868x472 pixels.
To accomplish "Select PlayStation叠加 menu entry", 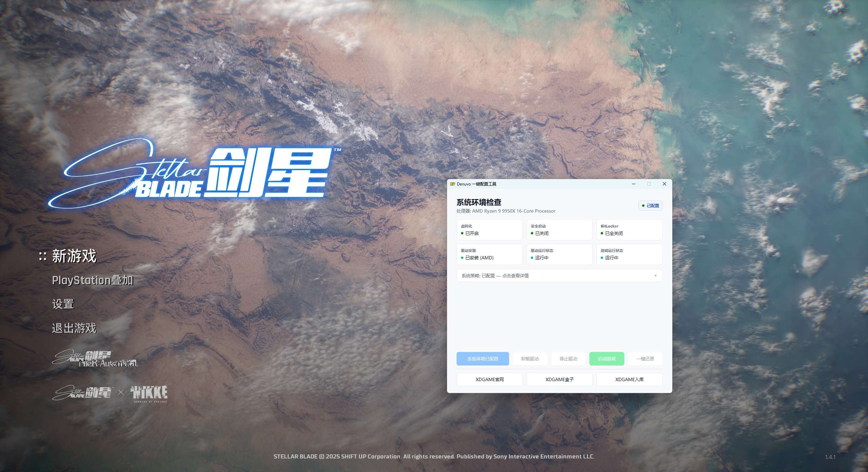I will [x=92, y=280].
